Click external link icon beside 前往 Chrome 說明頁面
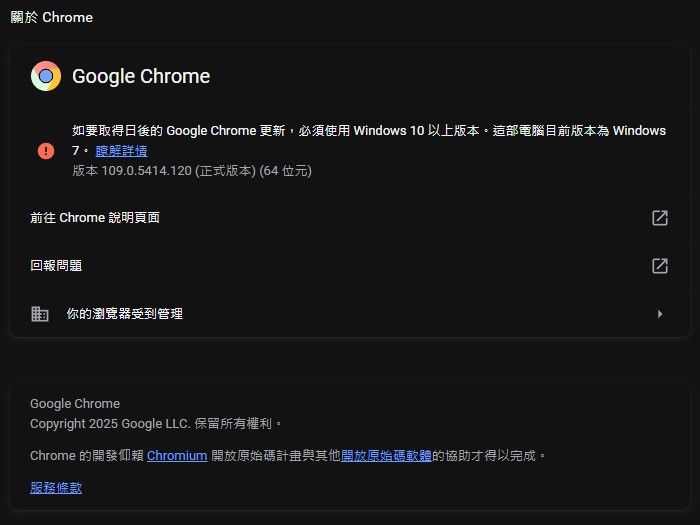 coord(659,218)
